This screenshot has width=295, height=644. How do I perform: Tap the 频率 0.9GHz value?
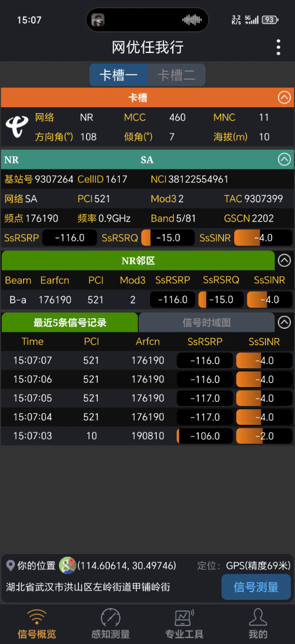coord(114,218)
